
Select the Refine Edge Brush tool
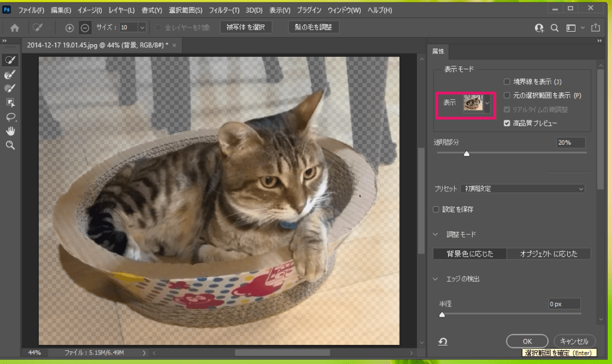[10, 74]
